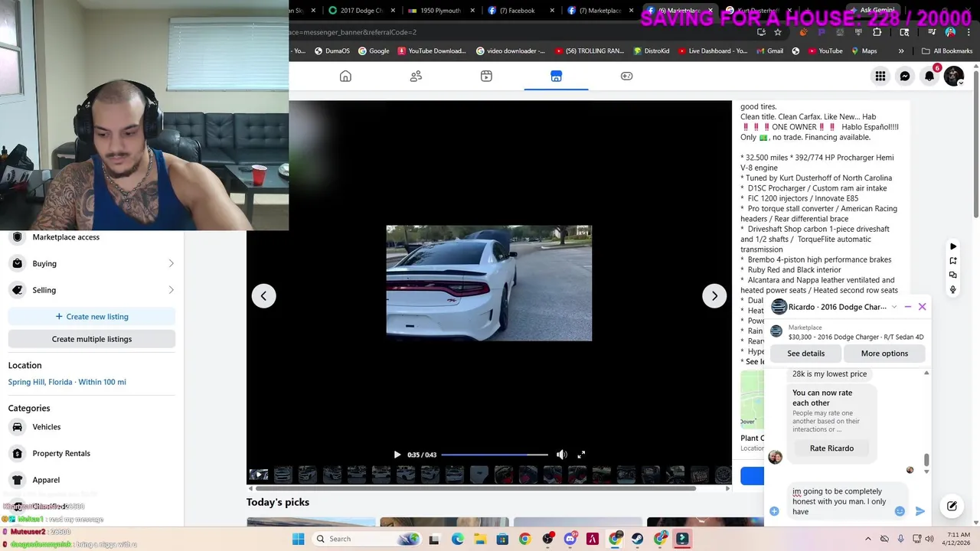
Task: Click Rate Ricardo button
Action: 831,448
